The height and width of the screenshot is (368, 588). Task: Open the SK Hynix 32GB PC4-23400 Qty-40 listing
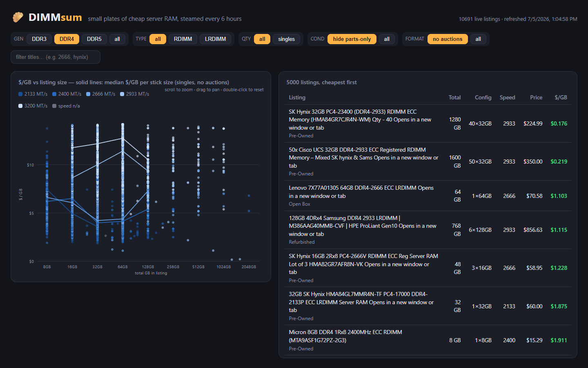tap(360, 119)
